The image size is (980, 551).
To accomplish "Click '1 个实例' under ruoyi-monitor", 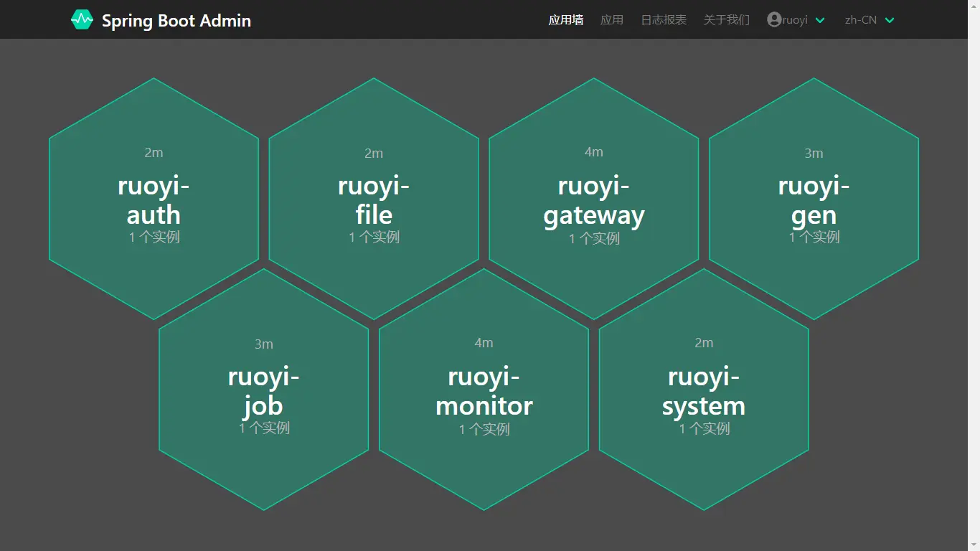I will pos(484,429).
